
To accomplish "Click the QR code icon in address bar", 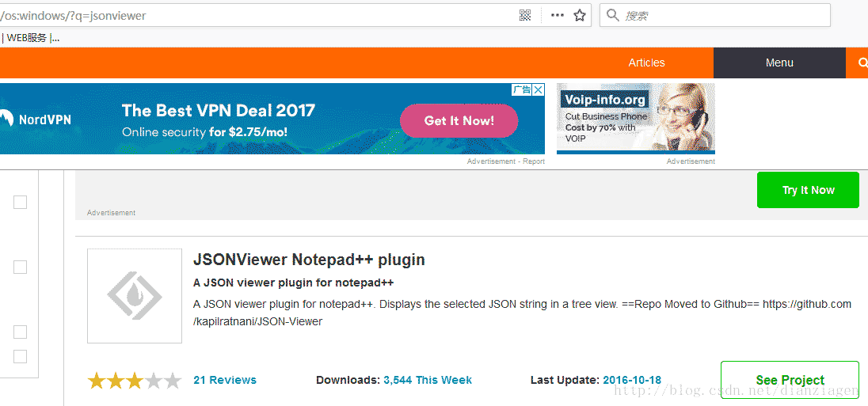I will coord(525,16).
